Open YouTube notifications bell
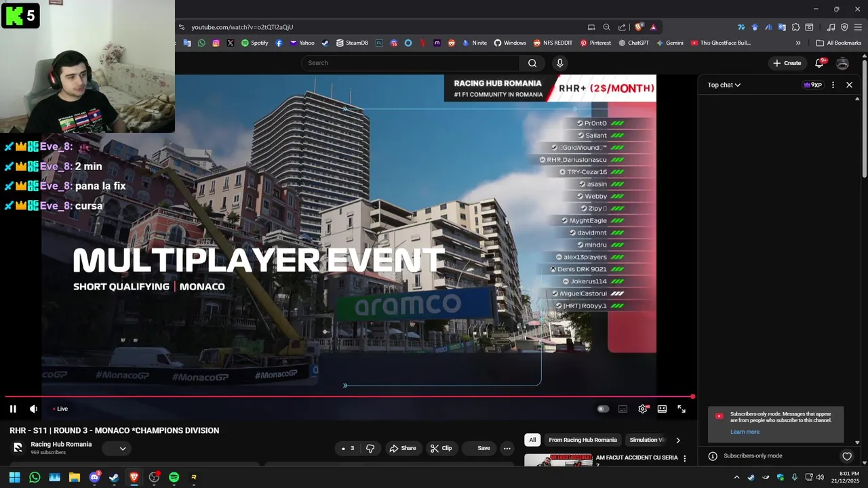 [x=820, y=63]
